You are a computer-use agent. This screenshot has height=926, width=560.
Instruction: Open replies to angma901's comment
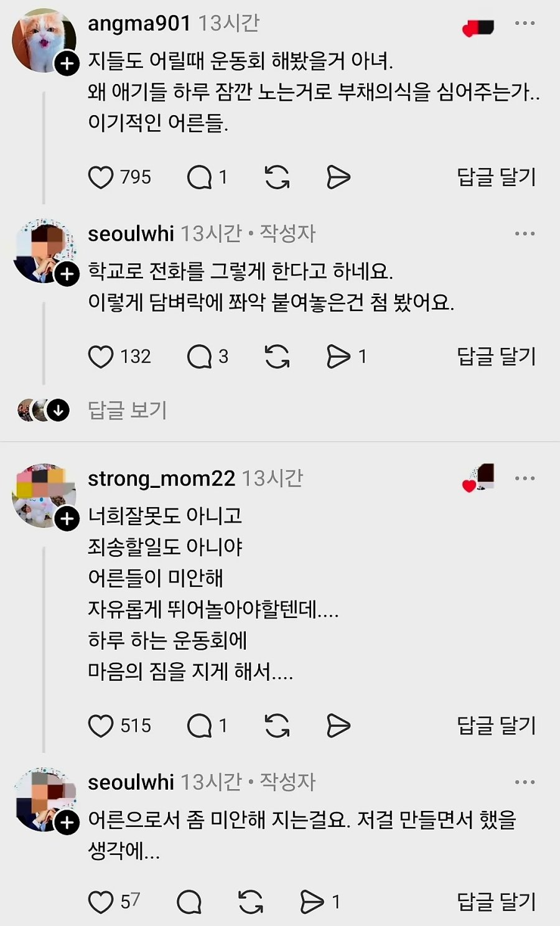pos(200,178)
